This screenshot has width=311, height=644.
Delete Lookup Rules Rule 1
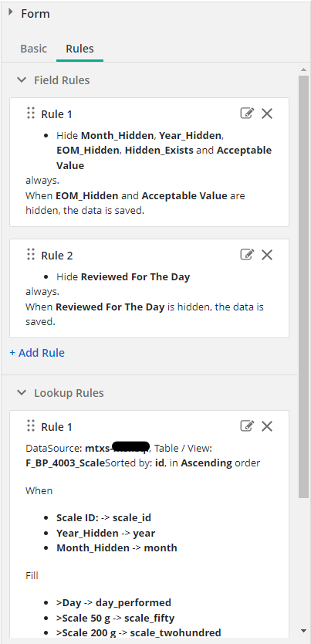pos(267,426)
